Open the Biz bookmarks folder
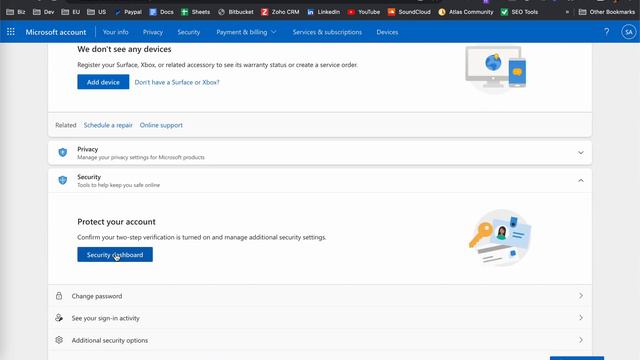The image size is (640, 360). tap(16, 12)
